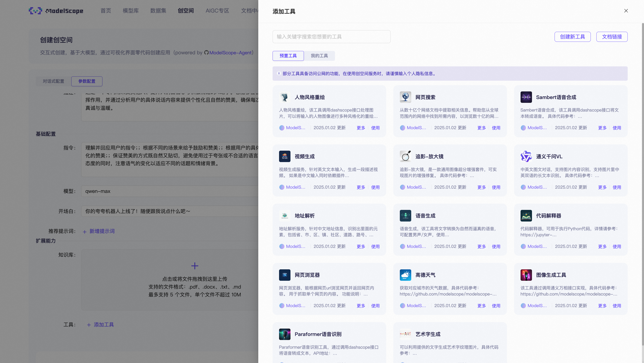This screenshot has width=644, height=363.
Task: Click the 地址解析 tool icon
Action: coord(284,216)
